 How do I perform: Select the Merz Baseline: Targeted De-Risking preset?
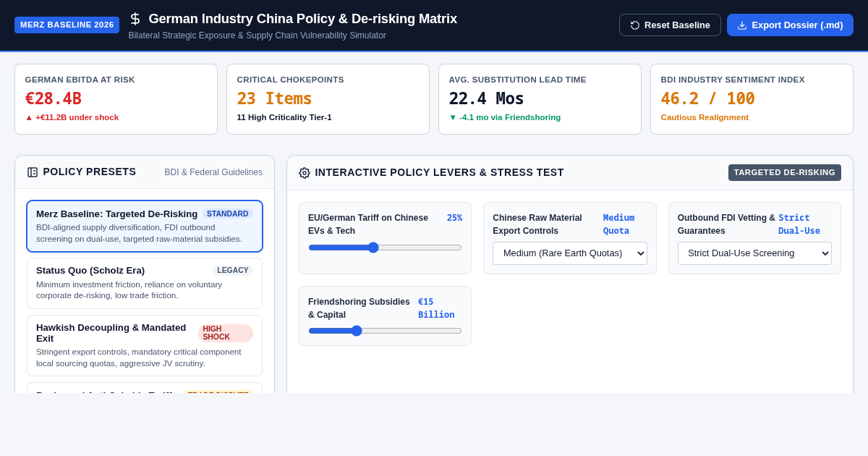(145, 226)
